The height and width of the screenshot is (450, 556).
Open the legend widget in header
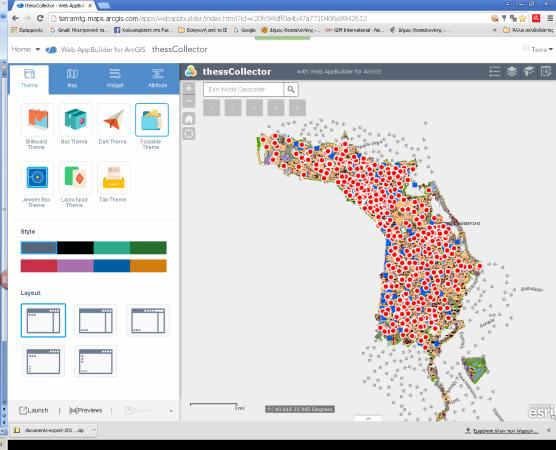[x=494, y=72]
